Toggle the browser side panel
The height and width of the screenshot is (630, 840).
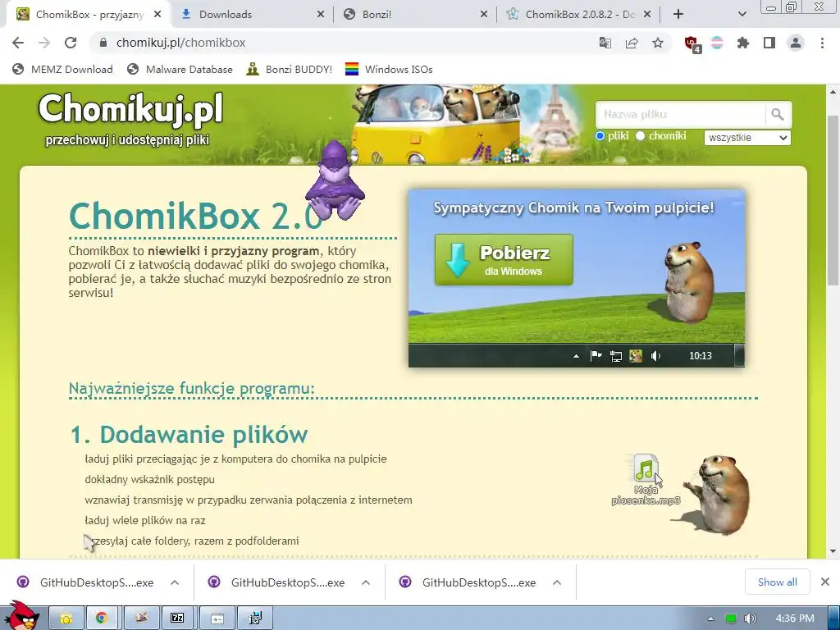click(x=769, y=43)
